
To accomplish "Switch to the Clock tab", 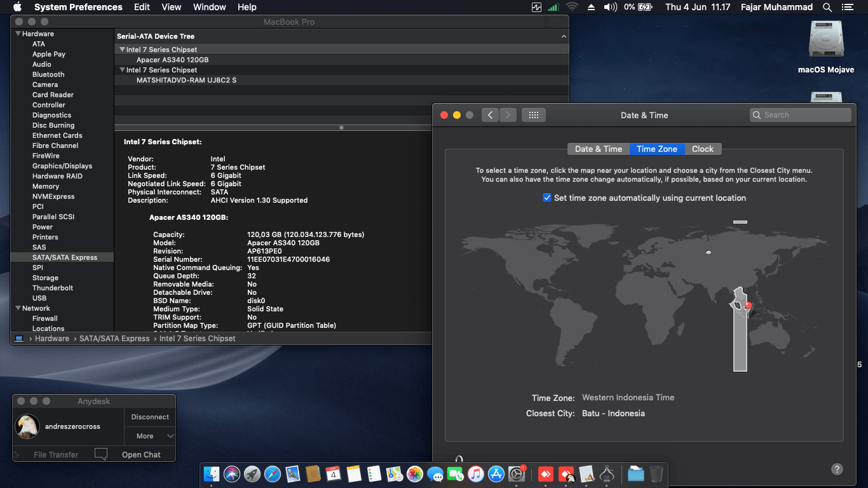I will pos(703,149).
